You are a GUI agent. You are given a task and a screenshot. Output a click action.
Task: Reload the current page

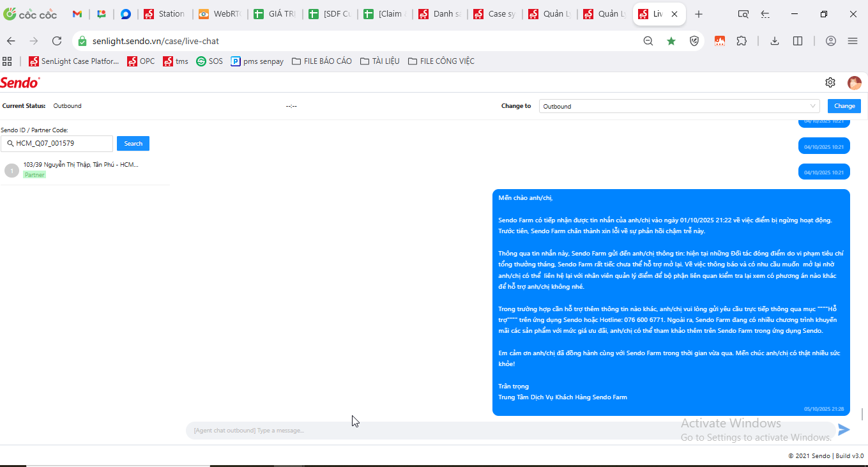tap(57, 41)
